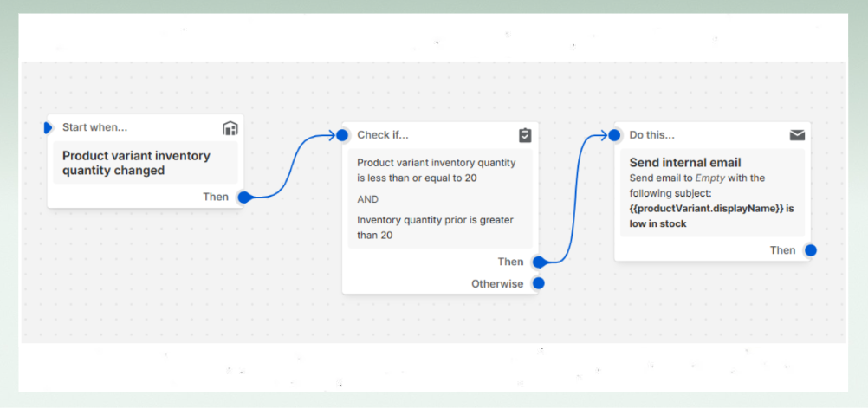This screenshot has height=408, width=868.
Task: Click the blue start arrow on trigger card
Action: click(49, 127)
